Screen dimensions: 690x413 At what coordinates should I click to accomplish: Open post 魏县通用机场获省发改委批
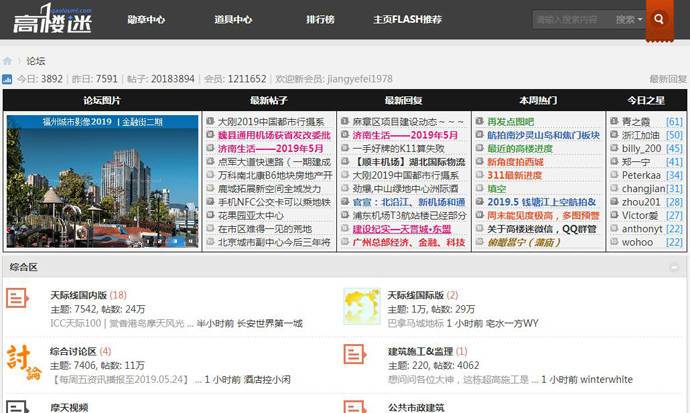point(274,135)
